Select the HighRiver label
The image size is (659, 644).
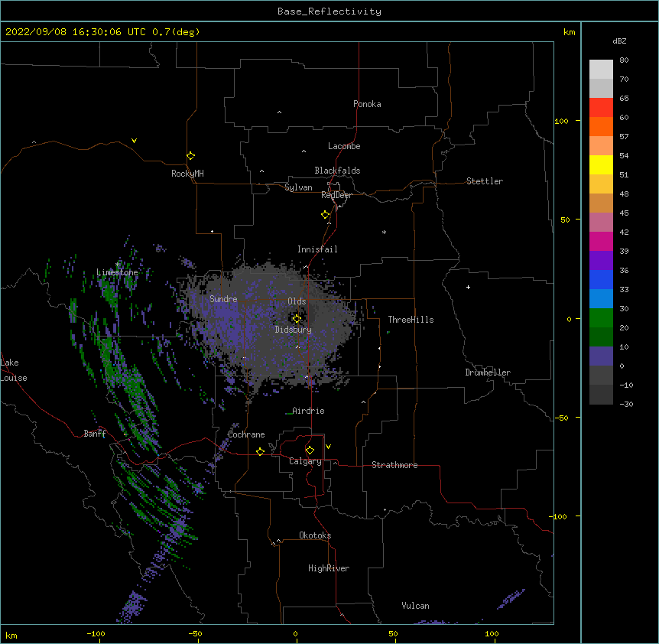329,568
